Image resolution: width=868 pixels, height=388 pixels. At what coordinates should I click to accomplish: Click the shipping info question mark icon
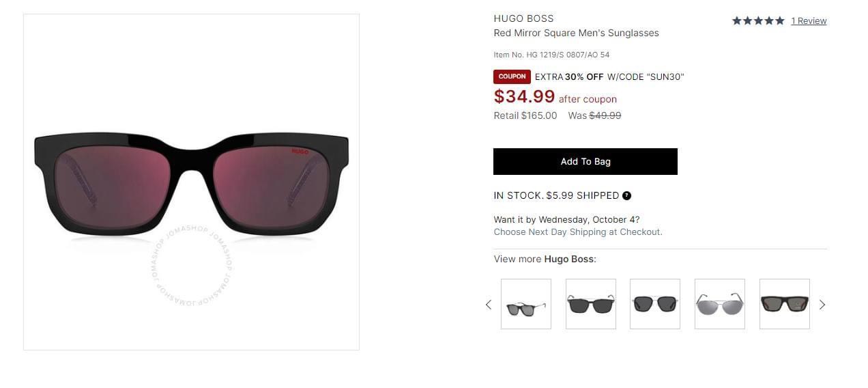coord(626,195)
